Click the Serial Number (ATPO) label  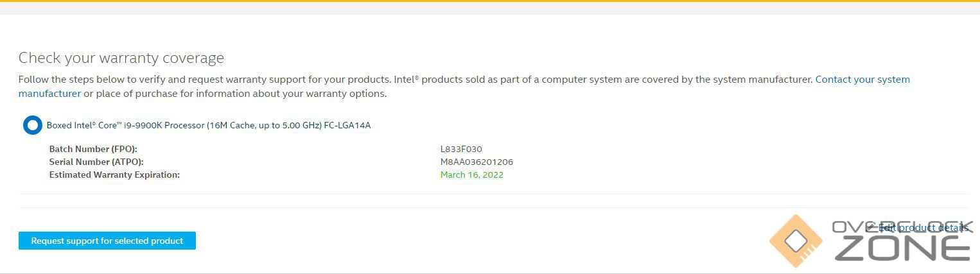96,162
